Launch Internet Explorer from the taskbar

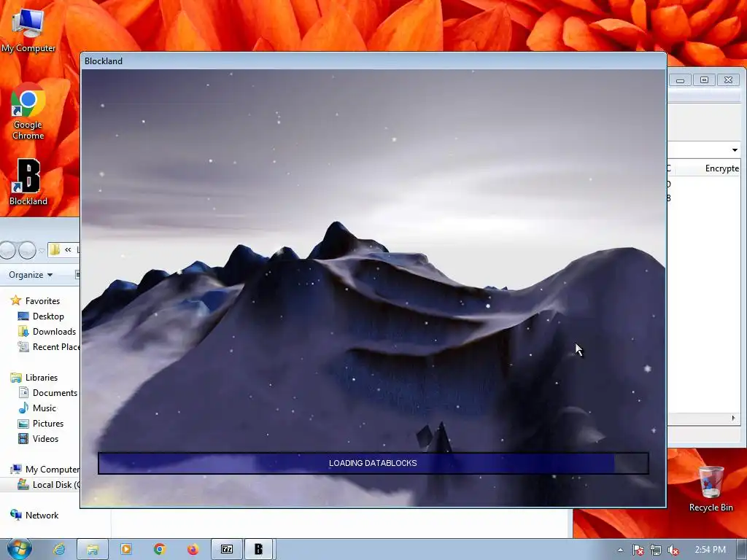click(x=59, y=549)
